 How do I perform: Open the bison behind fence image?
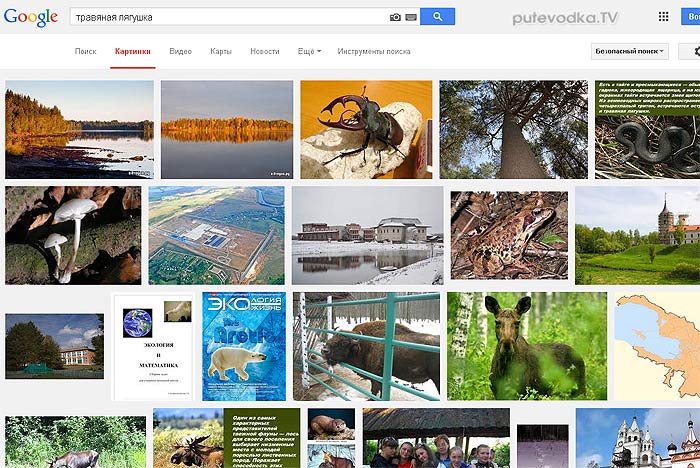(367, 347)
